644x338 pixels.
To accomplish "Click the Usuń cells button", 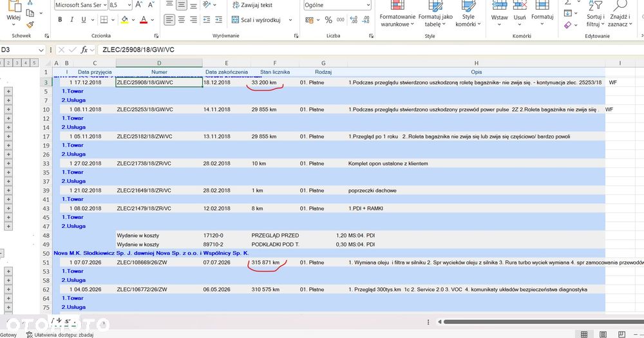I will point(520,14).
